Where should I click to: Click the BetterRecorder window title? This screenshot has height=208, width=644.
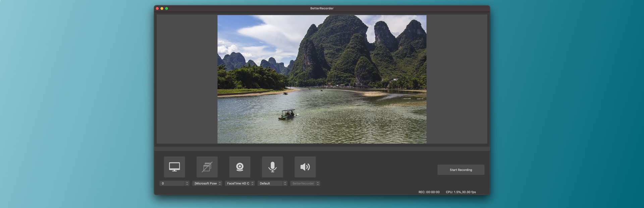[x=322, y=8]
